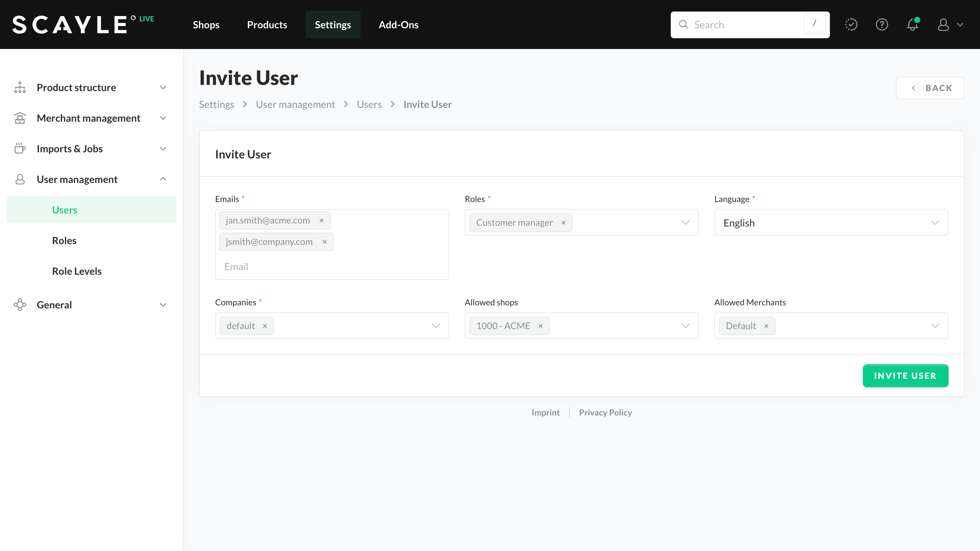The height and width of the screenshot is (551, 980).
Task: Remove the default company tag
Action: (265, 326)
